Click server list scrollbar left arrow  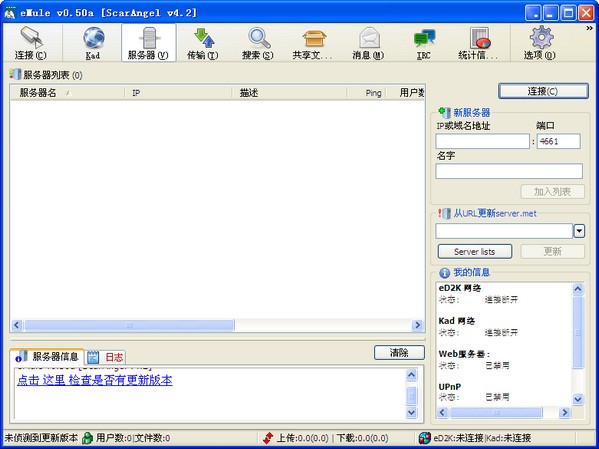click(16, 325)
